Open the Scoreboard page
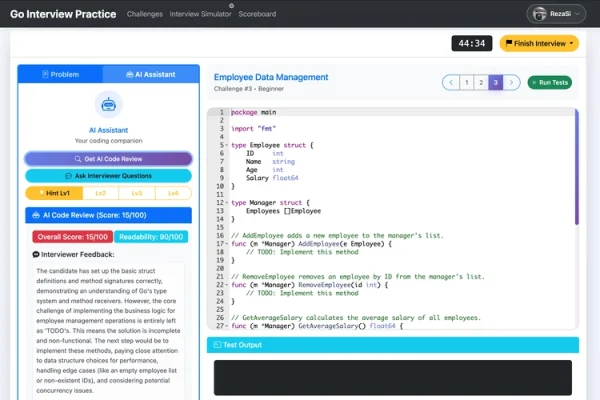The height and width of the screenshot is (400, 600). [257, 14]
